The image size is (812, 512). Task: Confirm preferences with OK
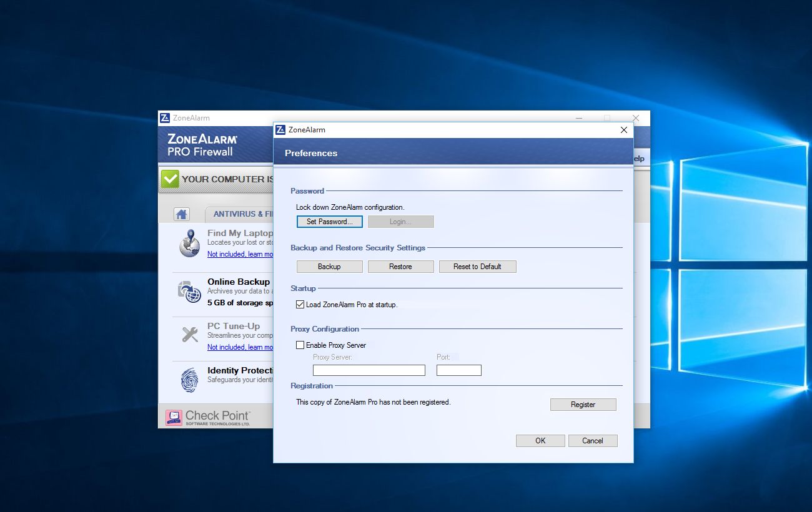click(540, 441)
